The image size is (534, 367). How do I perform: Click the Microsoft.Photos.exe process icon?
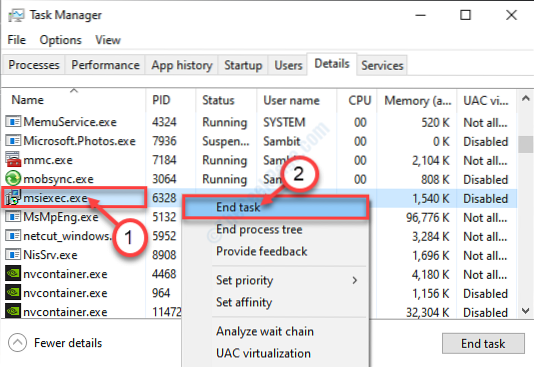13,141
